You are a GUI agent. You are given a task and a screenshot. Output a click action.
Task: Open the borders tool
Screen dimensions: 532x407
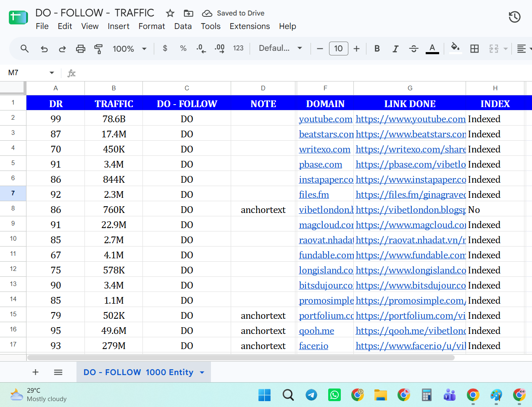474,49
